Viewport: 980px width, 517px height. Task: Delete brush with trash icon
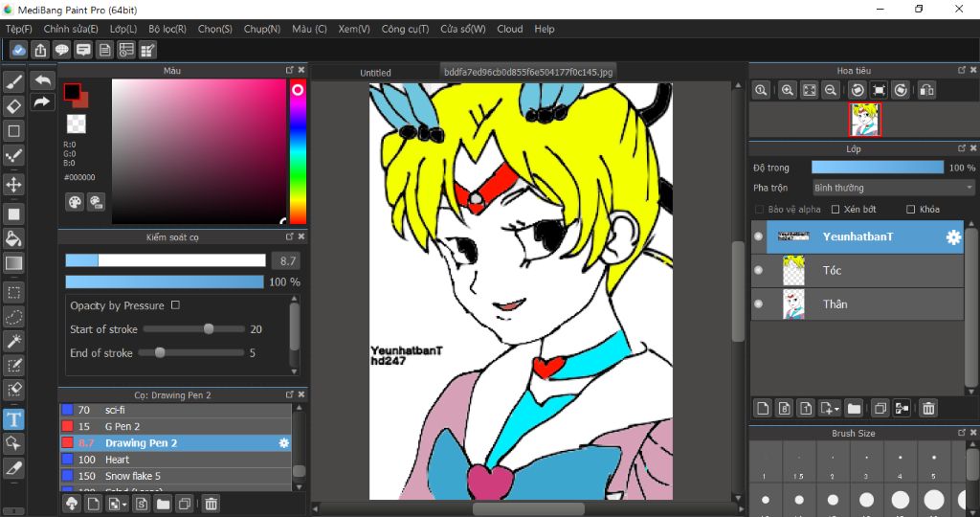click(x=212, y=504)
